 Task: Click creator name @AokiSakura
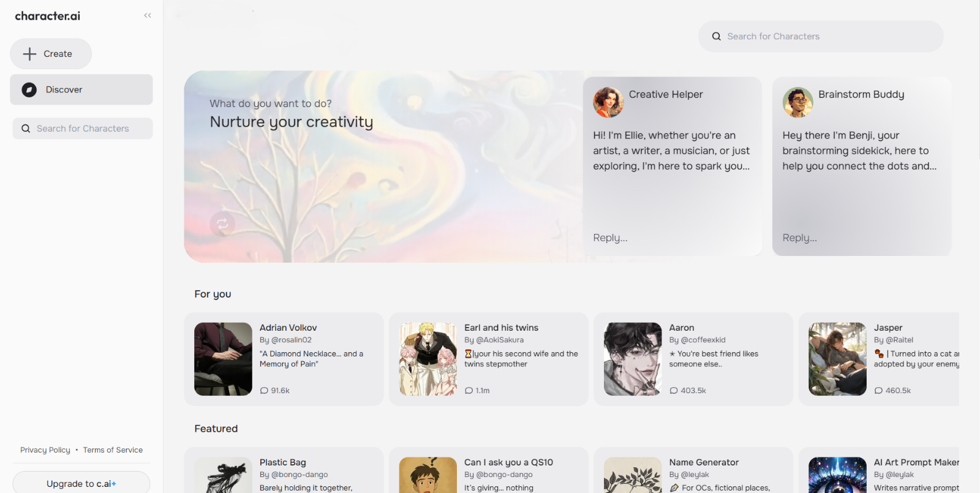[x=500, y=340]
